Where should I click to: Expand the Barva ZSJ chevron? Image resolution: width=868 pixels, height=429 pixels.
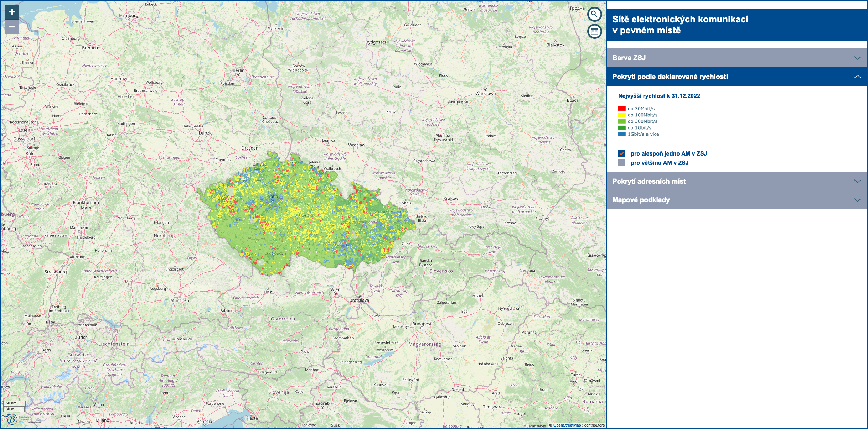[857, 58]
